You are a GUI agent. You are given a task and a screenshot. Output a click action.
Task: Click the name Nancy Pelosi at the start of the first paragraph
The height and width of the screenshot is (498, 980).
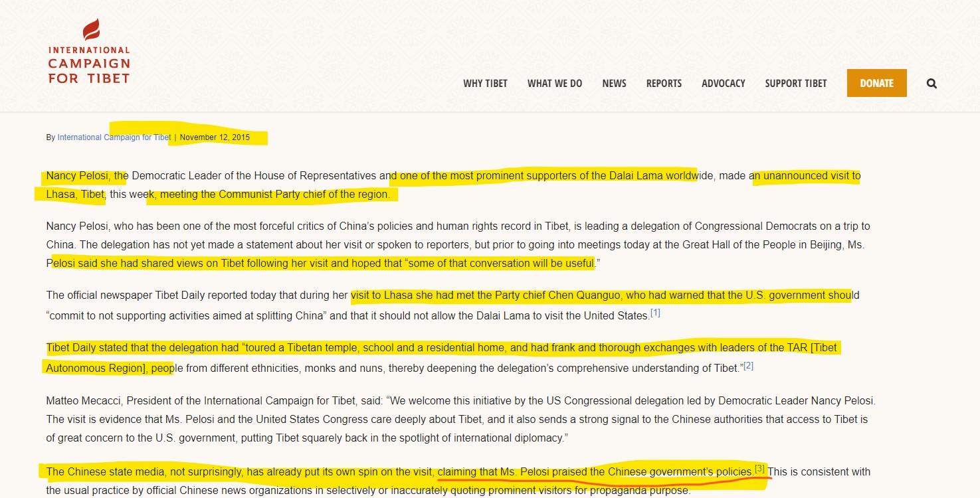click(77, 176)
